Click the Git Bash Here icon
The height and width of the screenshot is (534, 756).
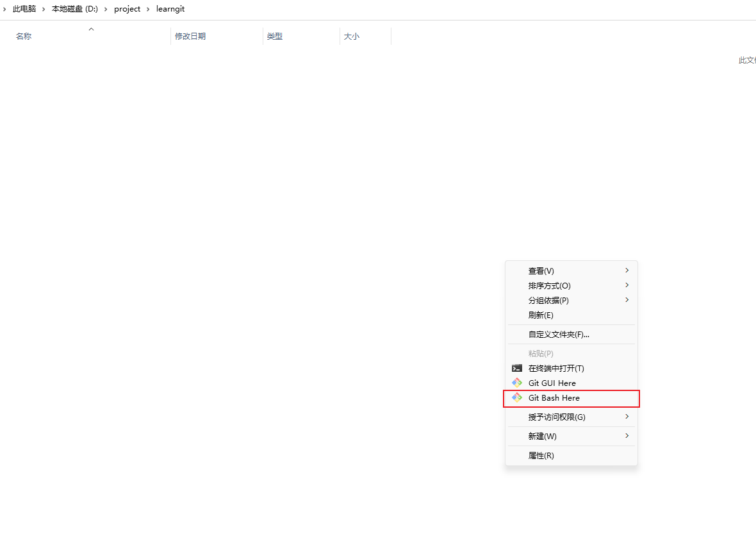coord(517,398)
